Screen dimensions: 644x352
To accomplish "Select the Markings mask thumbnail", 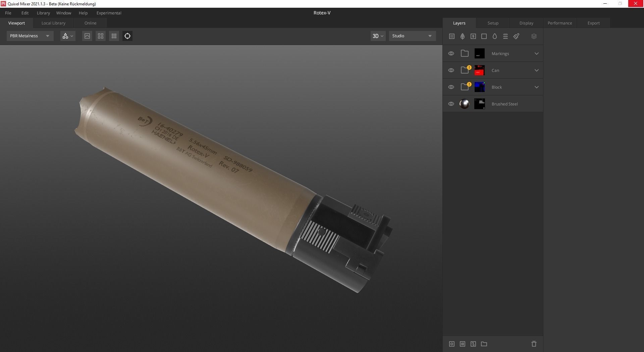I will coord(480,53).
